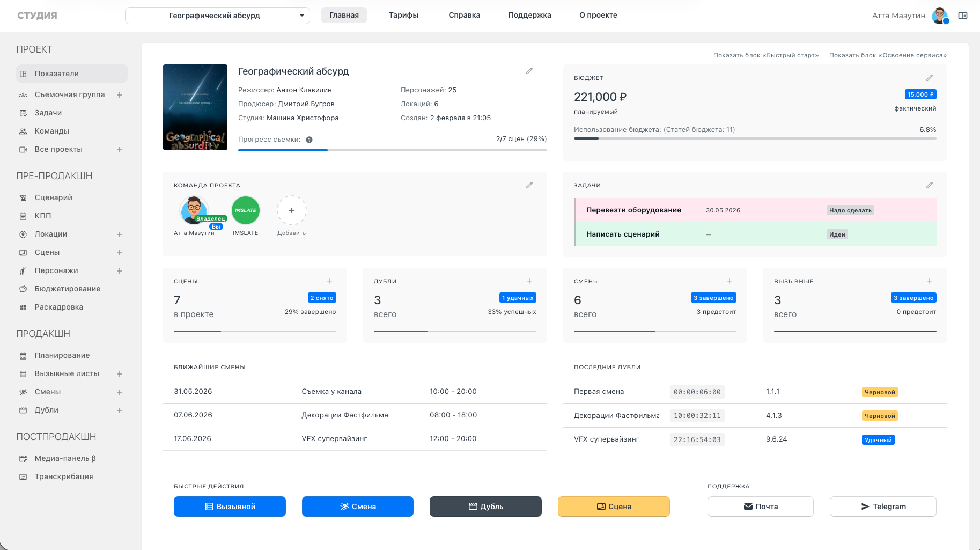The height and width of the screenshot is (550, 980).
Task: Click СТУДИЯ logo
Action: click(x=37, y=16)
